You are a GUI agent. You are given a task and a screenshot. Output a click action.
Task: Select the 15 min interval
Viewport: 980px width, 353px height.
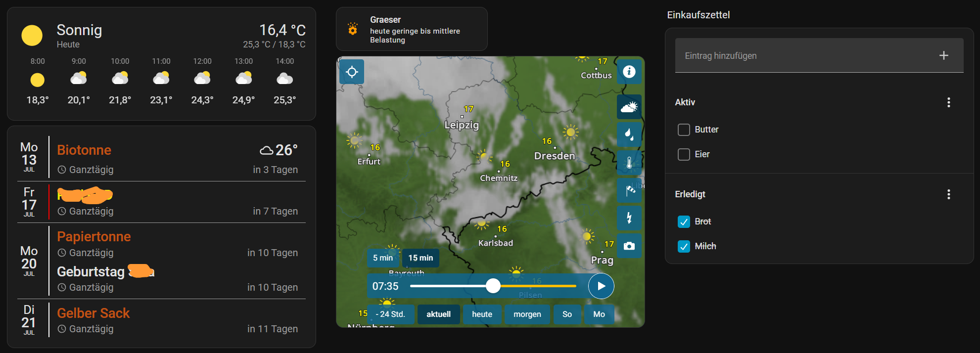click(420, 258)
